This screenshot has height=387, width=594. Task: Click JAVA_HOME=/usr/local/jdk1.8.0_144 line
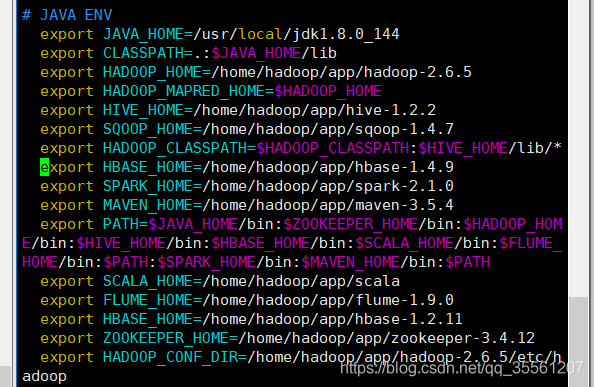click(x=220, y=34)
